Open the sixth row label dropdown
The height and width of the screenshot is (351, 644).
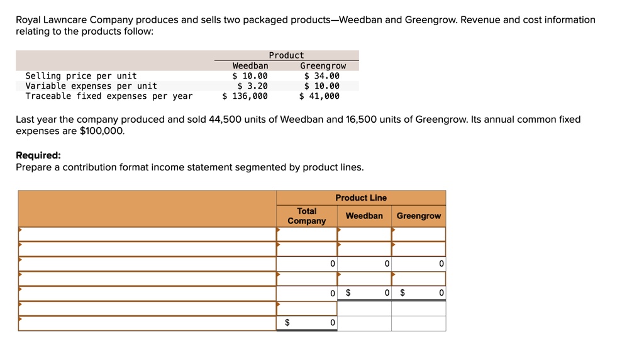pyautogui.click(x=147, y=308)
